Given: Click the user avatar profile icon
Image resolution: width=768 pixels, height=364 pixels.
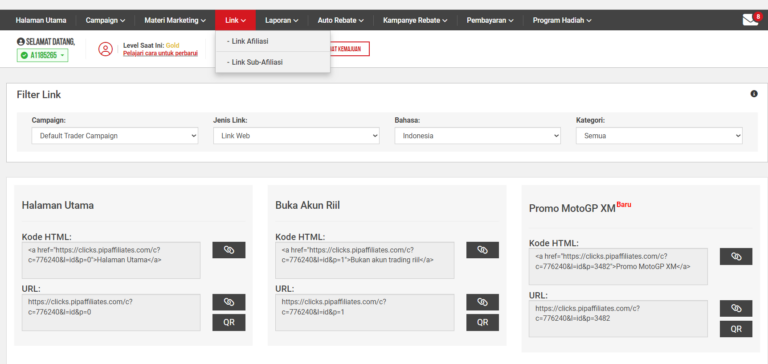Looking at the screenshot, I should coord(105,49).
